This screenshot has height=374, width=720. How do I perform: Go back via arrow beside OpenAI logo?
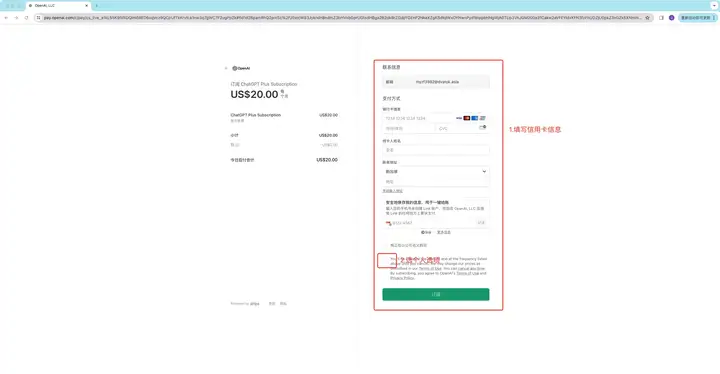pos(226,68)
